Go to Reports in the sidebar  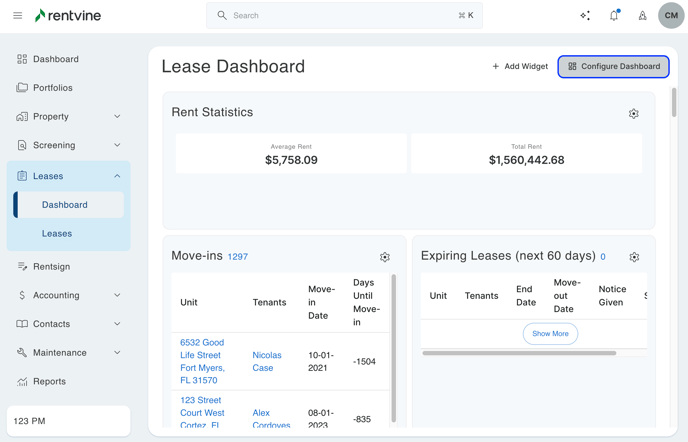(x=49, y=381)
